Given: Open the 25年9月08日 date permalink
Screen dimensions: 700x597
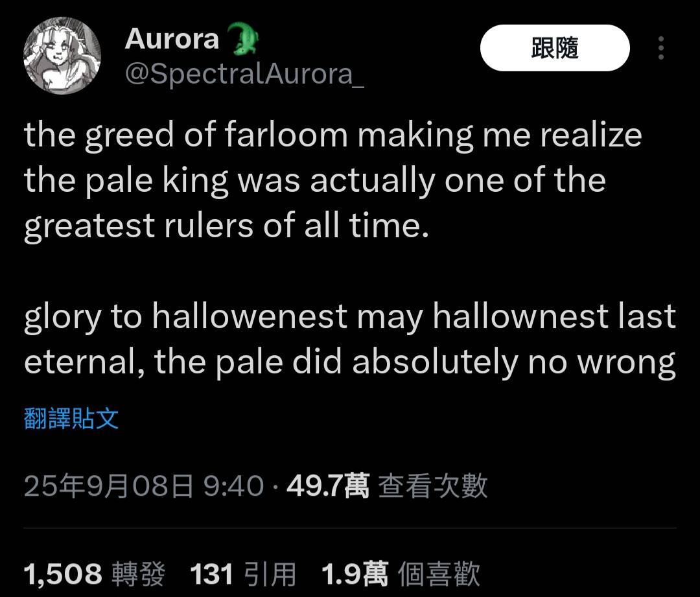Looking at the screenshot, I should [x=108, y=486].
